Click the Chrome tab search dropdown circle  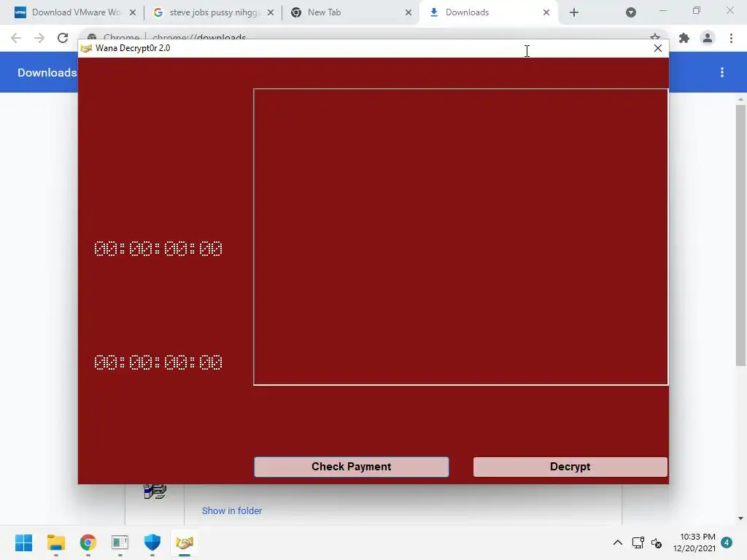pos(631,12)
